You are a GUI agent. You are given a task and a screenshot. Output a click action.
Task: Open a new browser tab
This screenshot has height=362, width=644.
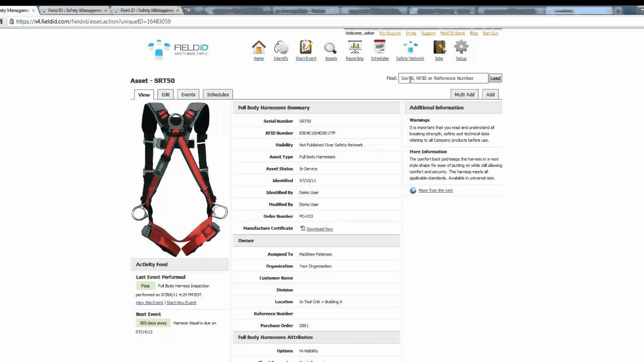188,10
